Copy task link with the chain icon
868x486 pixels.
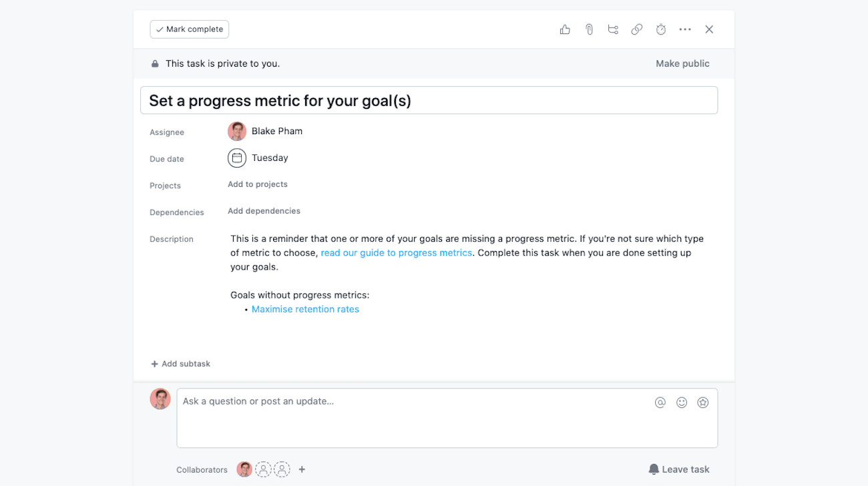pos(637,29)
